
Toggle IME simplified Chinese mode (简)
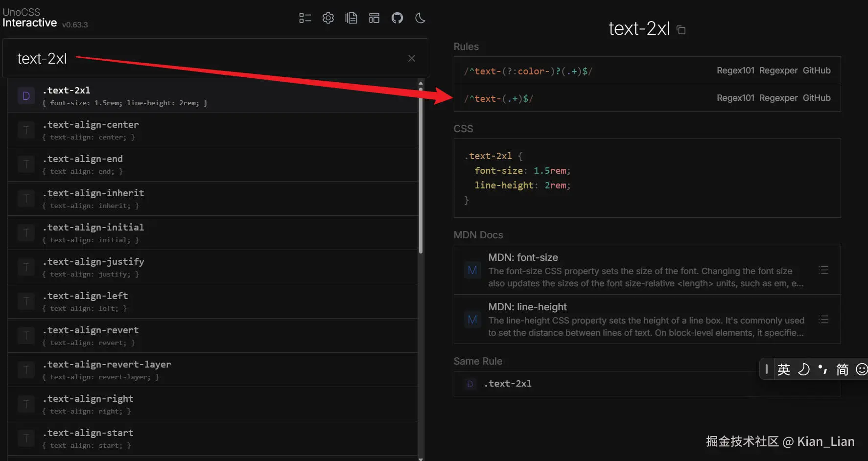pos(842,369)
